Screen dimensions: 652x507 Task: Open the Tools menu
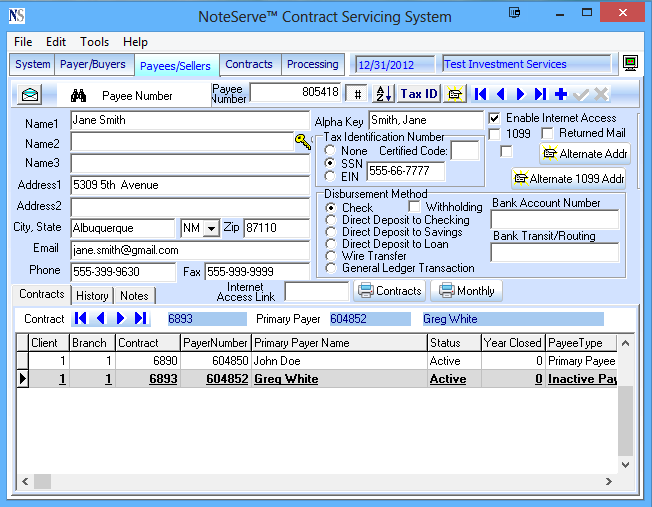(95, 42)
